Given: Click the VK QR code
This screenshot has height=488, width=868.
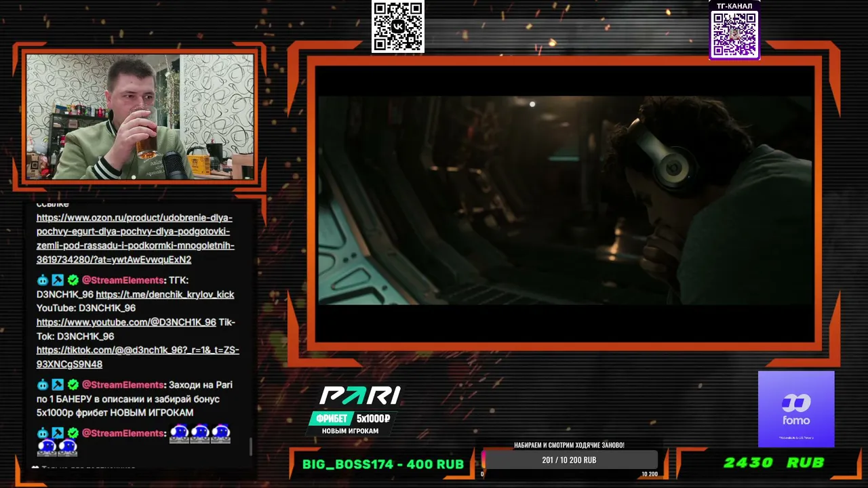Looking at the screenshot, I should point(398,26).
